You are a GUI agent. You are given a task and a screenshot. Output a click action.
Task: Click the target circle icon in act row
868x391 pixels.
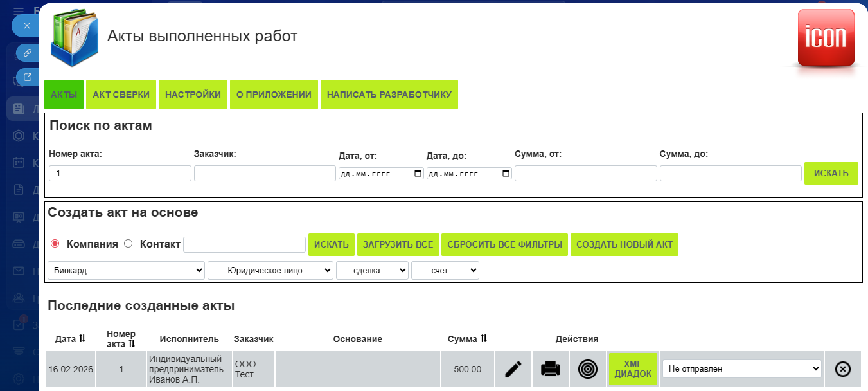tap(588, 369)
